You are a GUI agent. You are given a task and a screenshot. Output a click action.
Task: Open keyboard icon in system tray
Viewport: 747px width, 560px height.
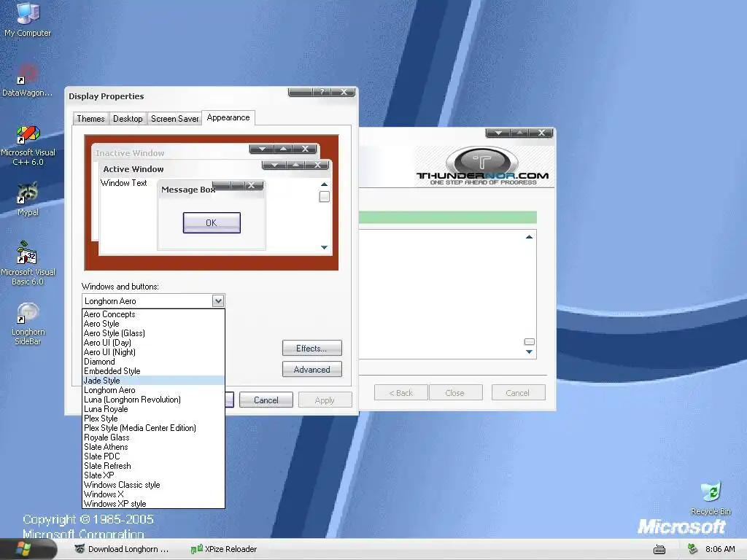click(x=659, y=550)
